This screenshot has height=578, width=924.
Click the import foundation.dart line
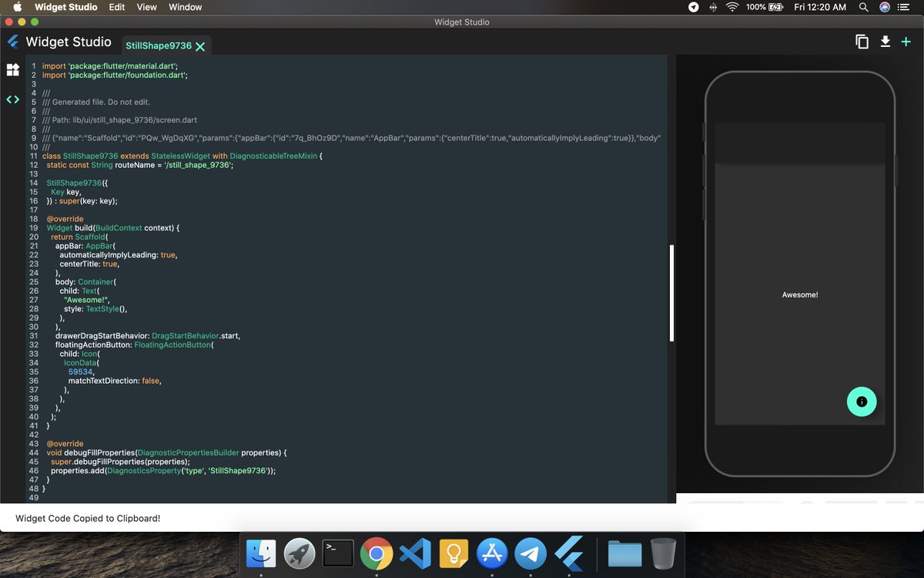(x=115, y=75)
